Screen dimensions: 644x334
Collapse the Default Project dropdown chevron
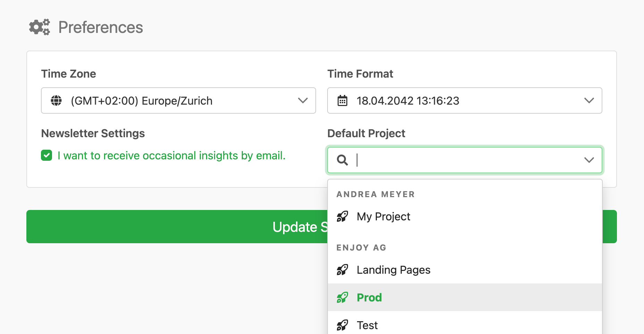pos(589,160)
